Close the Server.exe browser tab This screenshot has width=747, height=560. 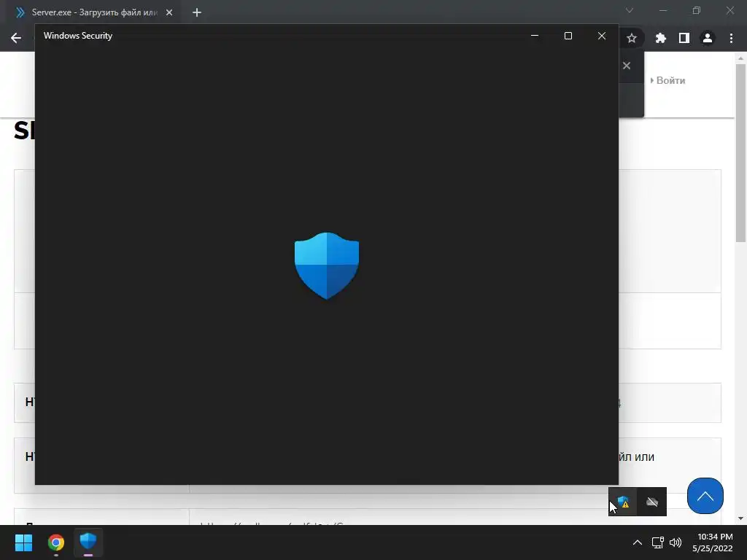(169, 12)
